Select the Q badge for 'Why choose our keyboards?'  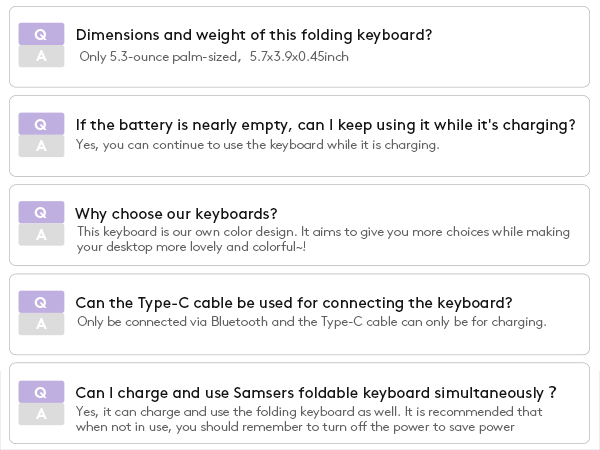click(41, 213)
